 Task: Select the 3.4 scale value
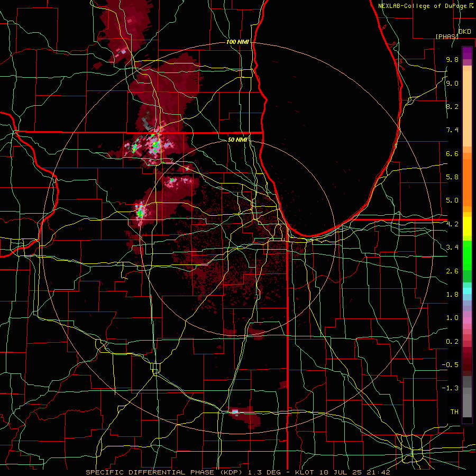point(452,248)
